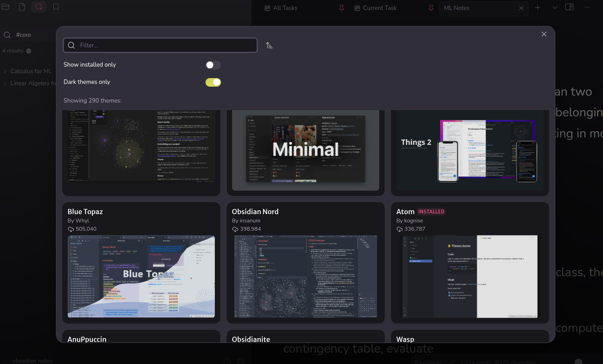Expand the Calculus for ML search result
The height and width of the screenshot is (364, 603).
coord(5,71)
